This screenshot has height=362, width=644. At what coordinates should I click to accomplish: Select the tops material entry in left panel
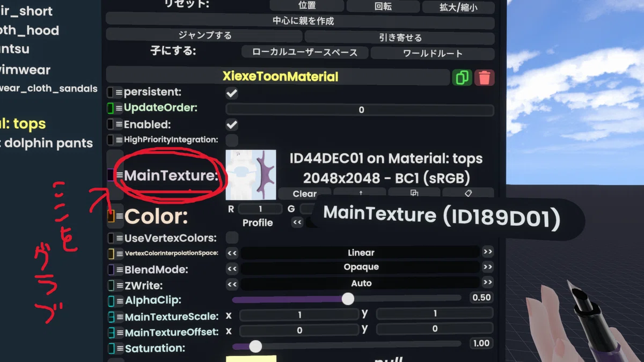click(23, 124)
